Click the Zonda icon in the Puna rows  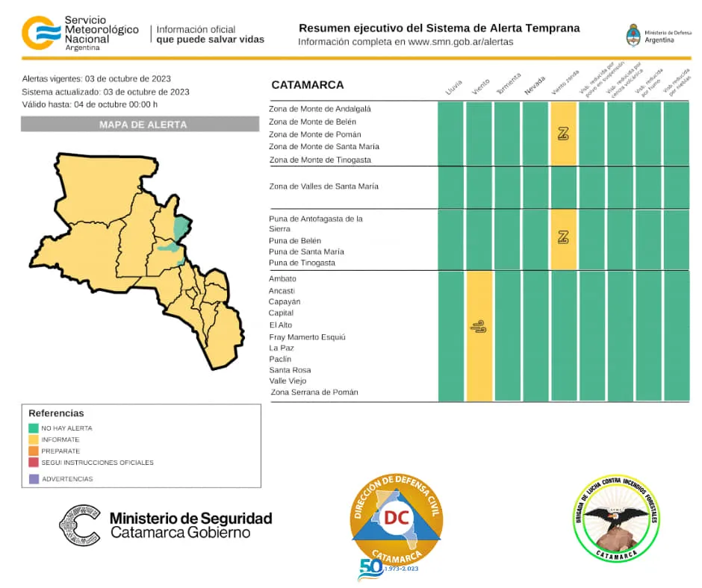tap(563, 237)
